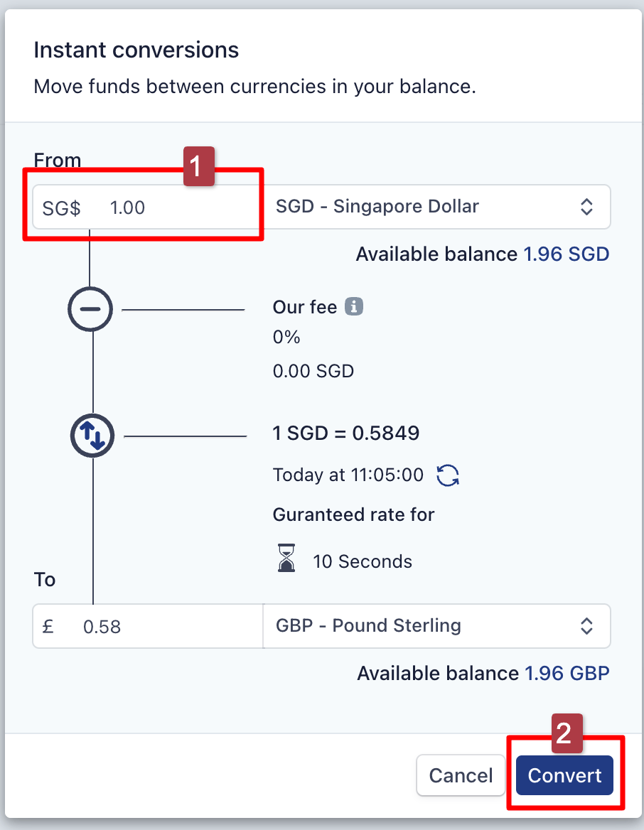
Task: Click the red annotation badge numbered 1
Action: [200, 167]
